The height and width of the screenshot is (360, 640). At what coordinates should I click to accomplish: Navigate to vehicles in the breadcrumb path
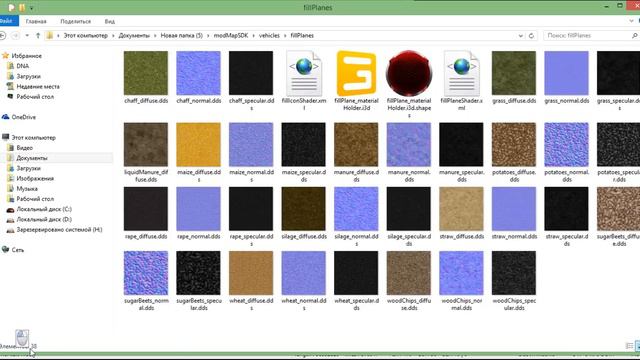[269, 36]
